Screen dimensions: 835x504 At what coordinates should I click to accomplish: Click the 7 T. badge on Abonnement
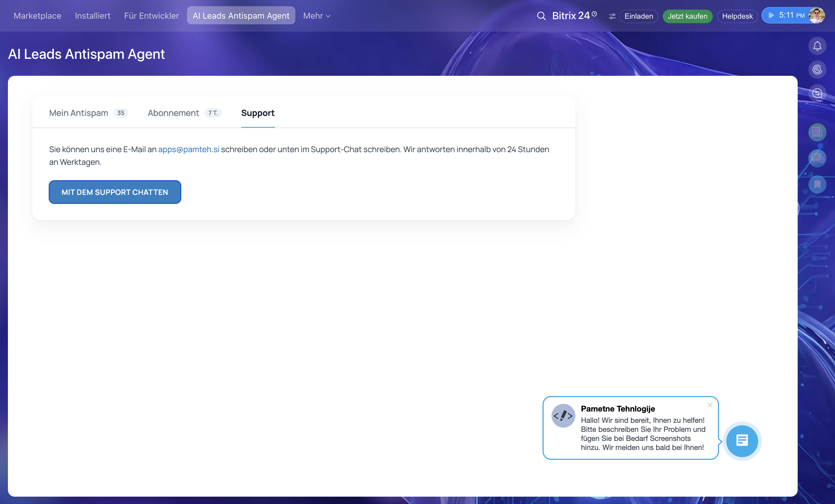[213, 113]
